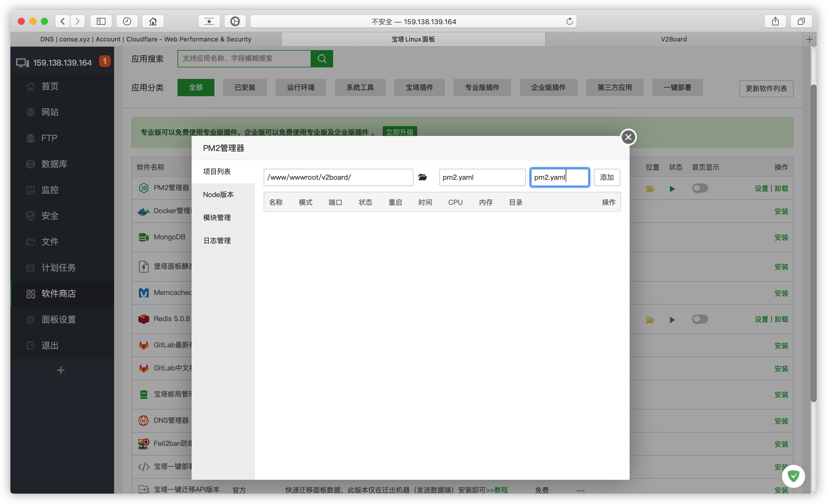Select 系统工具 category filter
The width and height of the screenshot is (827, 504).
tap(360, 88)
